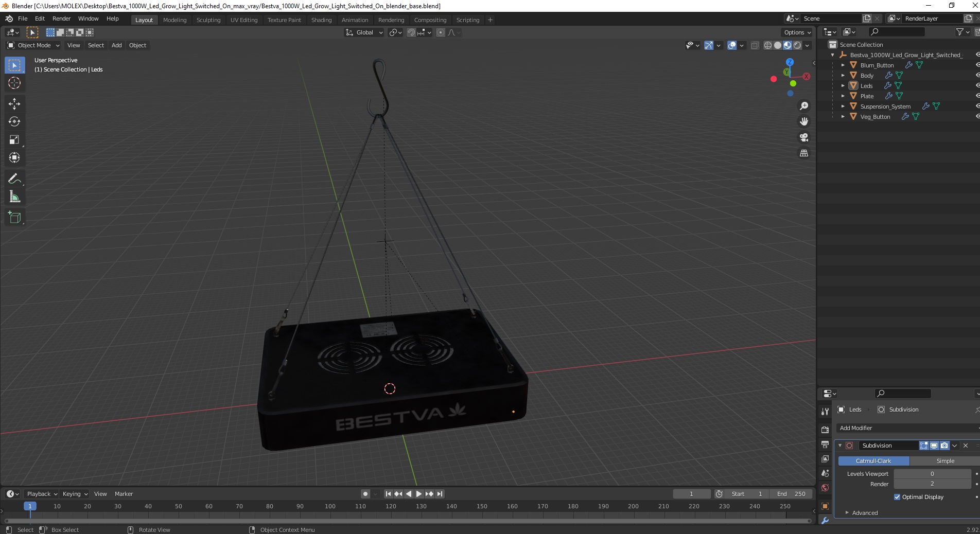Select the Transform tool
Image resolution: width=980 pixels, height=534 pixels.
[x=14, y=158]
